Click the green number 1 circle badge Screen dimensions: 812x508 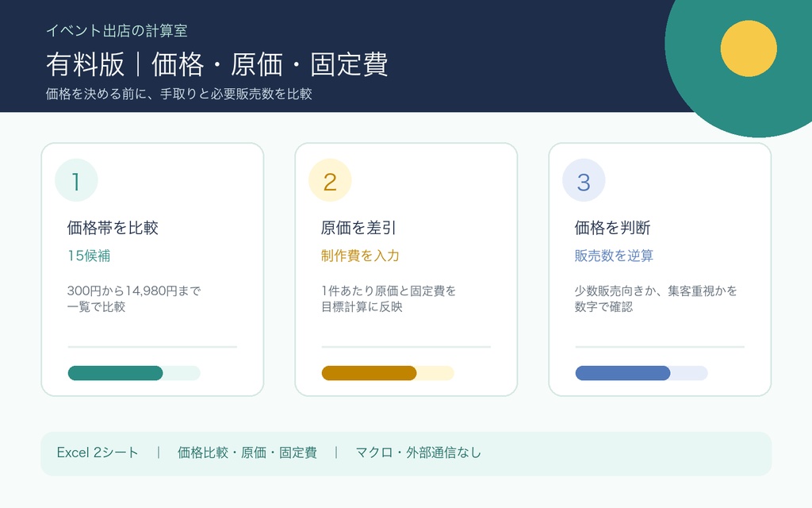76,180
